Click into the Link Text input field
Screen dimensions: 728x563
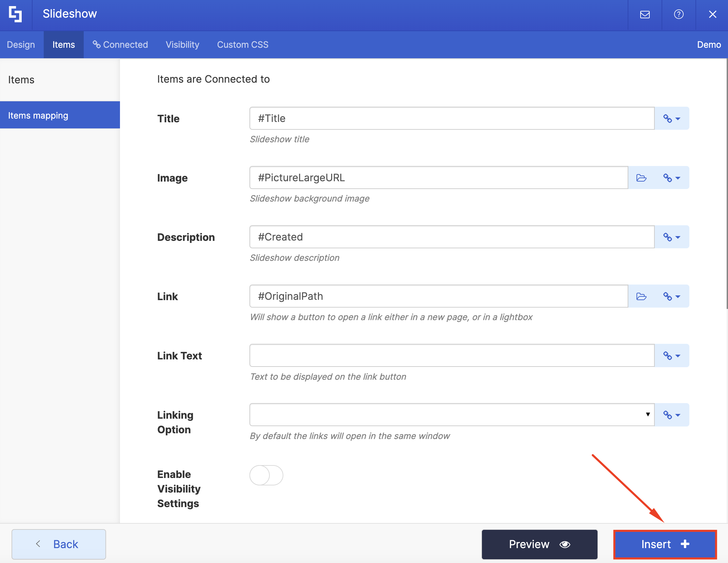[x=451, y=356]
